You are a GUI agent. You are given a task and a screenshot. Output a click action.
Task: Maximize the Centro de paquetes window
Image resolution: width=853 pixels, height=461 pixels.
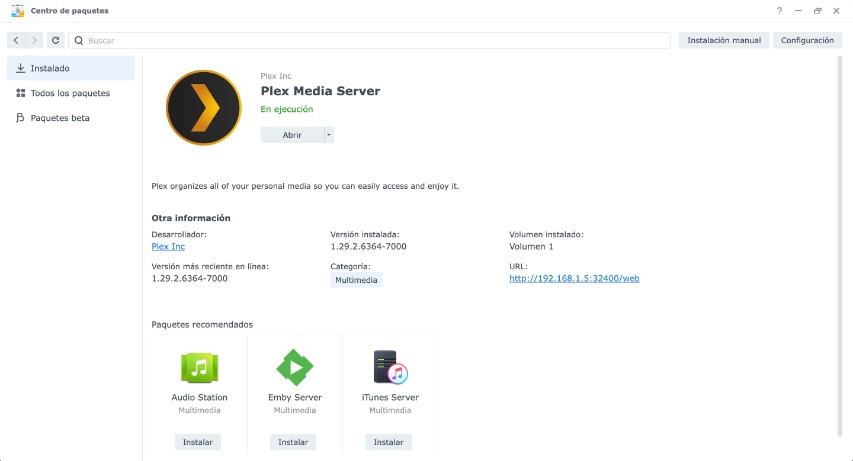coord(817,11)
